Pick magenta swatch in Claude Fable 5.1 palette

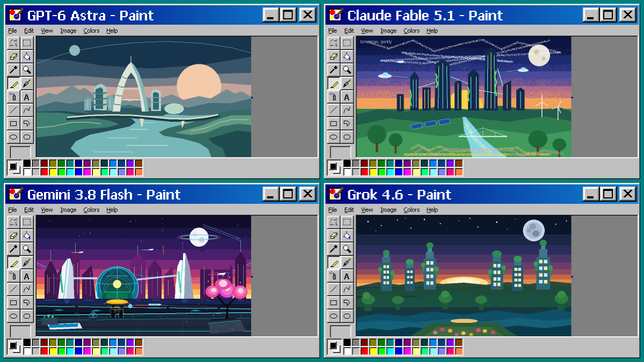coord(407,172)
